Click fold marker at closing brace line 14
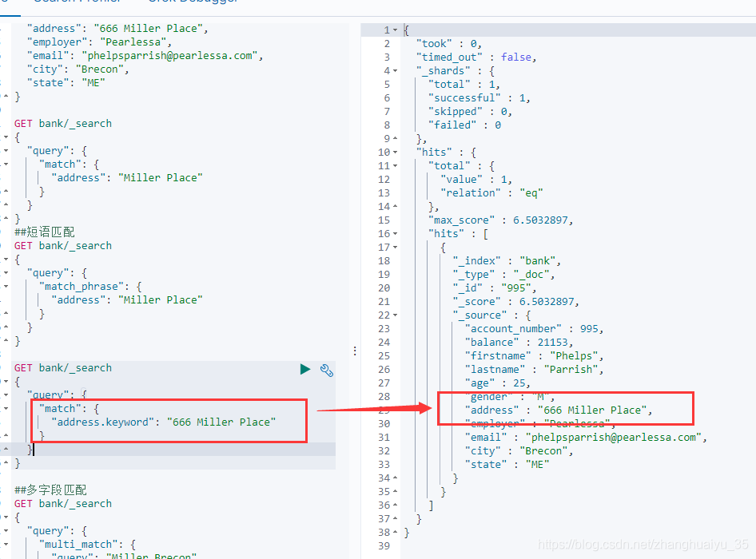756x559 pixels. [396, 207]
